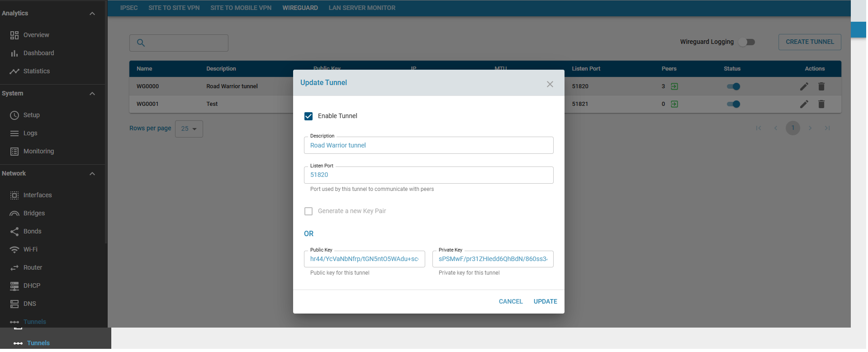Toggle status switch for WG0001
868x352 pixels.
(x=733, y=104)
